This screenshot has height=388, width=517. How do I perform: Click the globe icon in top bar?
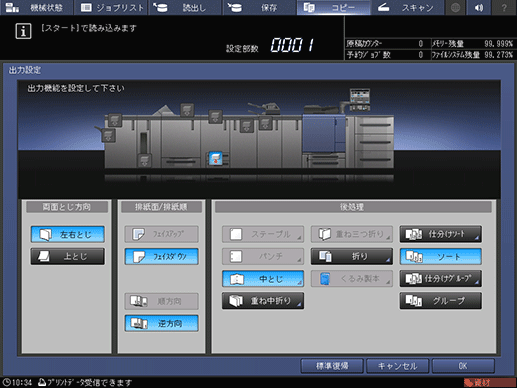click(456, 7)
